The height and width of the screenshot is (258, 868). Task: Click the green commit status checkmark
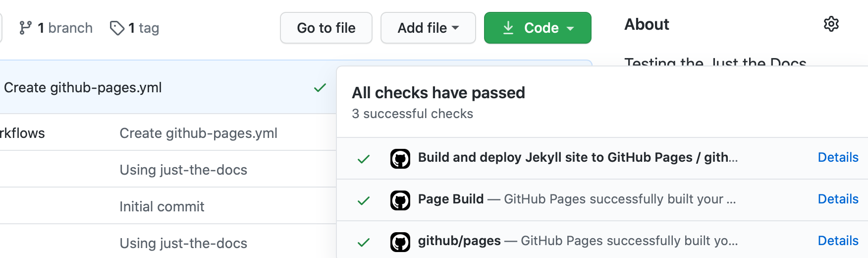(x=320, y=88)
